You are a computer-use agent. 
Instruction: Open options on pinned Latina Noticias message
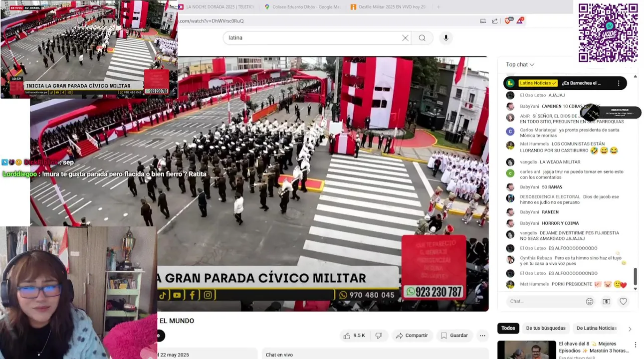619,83
